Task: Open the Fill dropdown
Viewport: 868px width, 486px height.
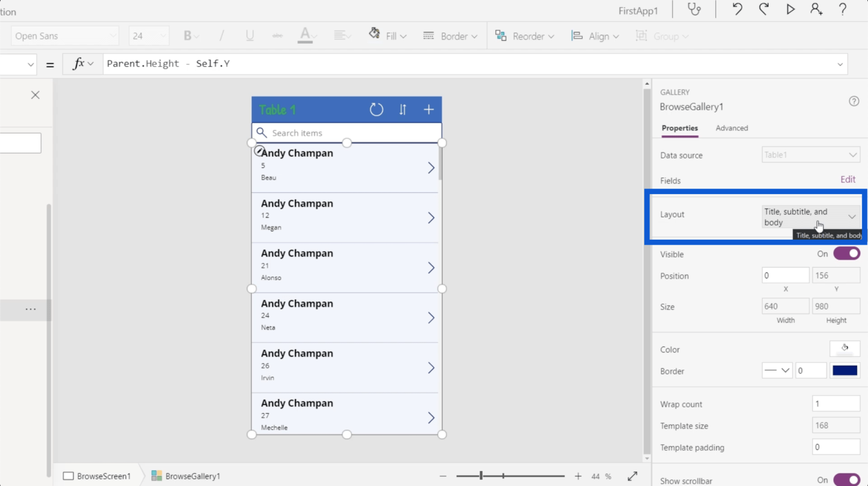Action: [388, 36]
